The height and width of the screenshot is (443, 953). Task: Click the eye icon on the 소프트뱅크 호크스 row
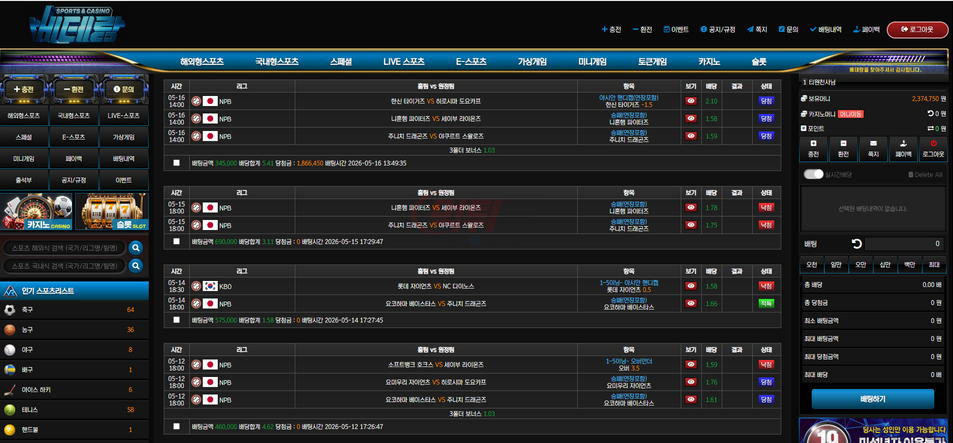[690, 365]
